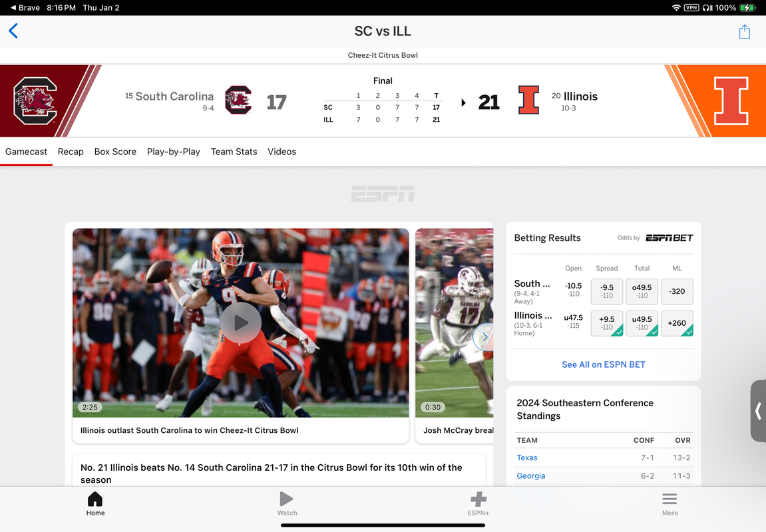The height and width of the screenshot is (532, 766).
Task: Tap the battery indicator in status bar
Action: coord(747,7)
